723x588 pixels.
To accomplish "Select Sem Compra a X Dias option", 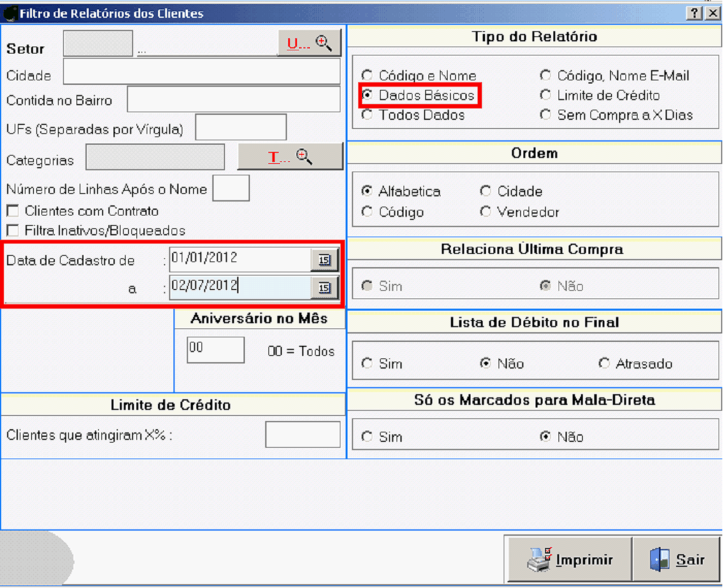I will (545, 115).
